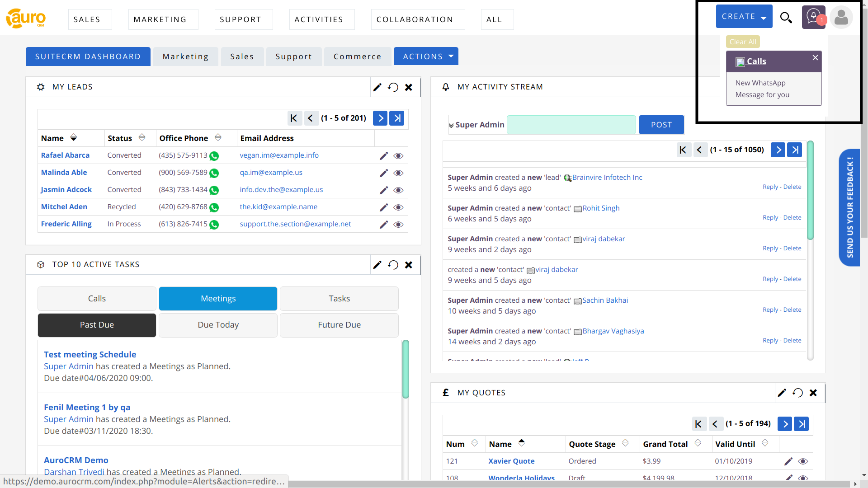This screenshot has width=868, height=488.
Task: Jump to last page of My Quotes
Action: [x=802, y=424]
